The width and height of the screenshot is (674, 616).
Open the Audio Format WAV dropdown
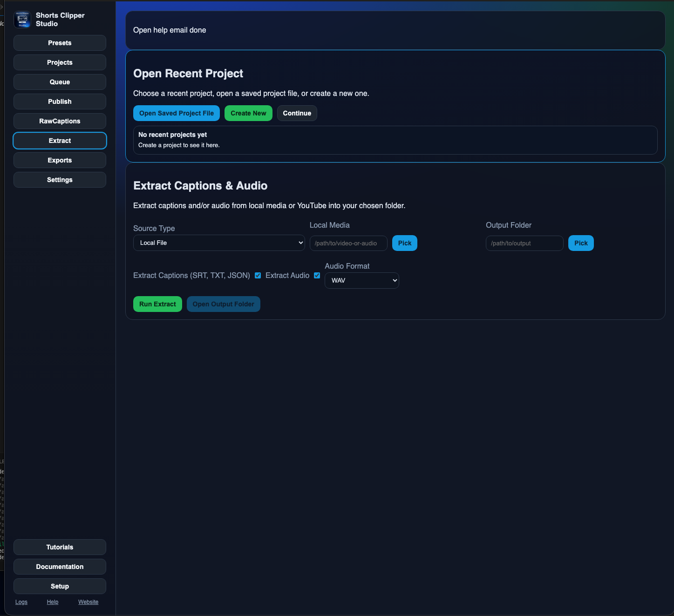(362, 280)
